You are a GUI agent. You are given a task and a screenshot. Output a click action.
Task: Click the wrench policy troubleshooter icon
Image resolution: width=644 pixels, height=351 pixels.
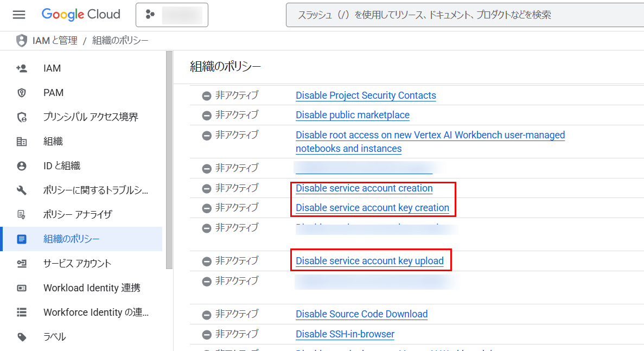tap(22, 190)
